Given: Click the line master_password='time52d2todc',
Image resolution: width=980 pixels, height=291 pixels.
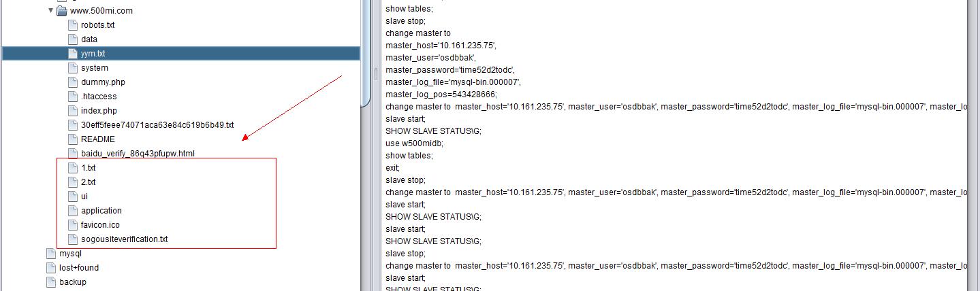Looking at the screenshot, I should 450,70.
